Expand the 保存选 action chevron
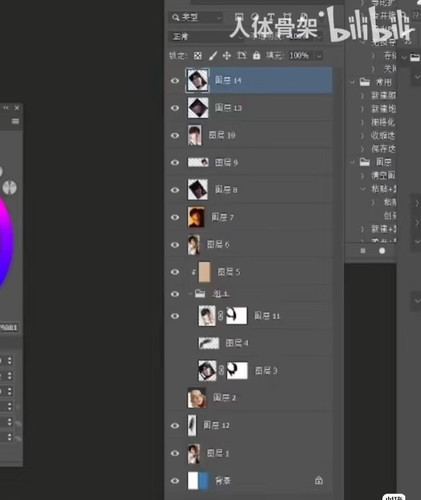 (x=363, y=149)
